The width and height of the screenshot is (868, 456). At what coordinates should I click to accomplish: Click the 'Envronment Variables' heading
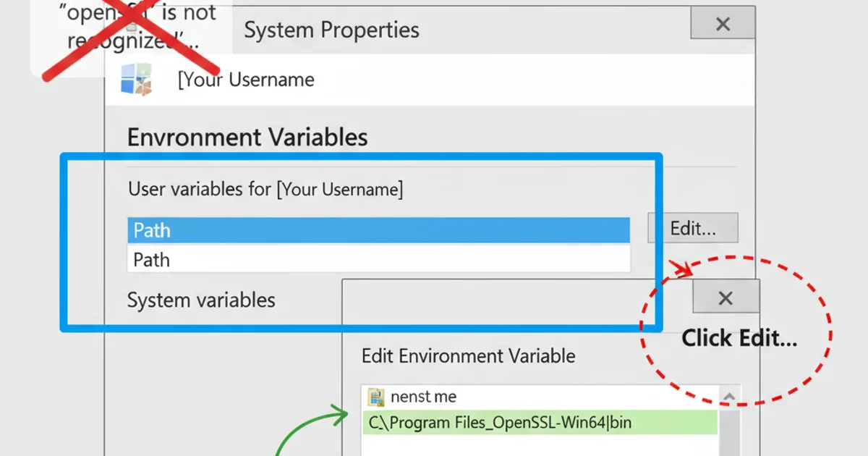coord(247,138)
